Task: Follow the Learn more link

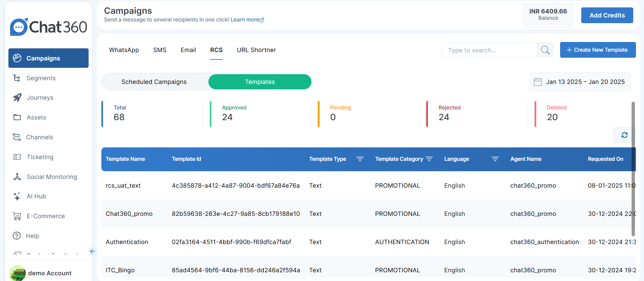Action: tap(247, 20)
